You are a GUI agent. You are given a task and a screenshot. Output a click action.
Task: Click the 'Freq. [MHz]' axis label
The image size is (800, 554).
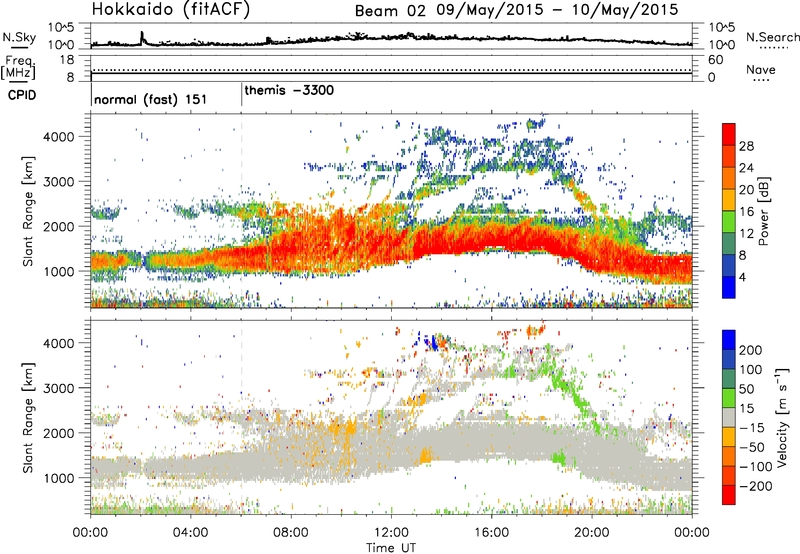click(18, 67)
